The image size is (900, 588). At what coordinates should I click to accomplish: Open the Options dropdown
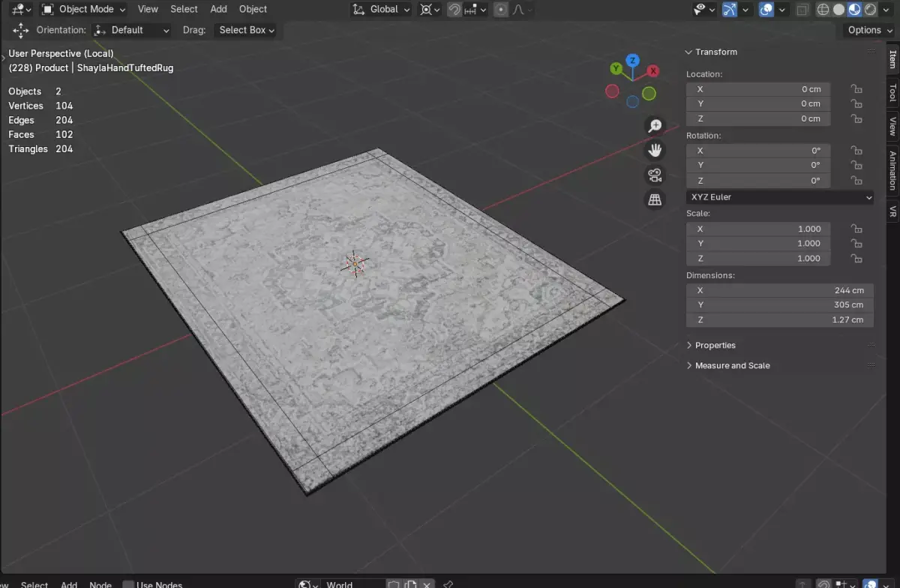coord(869,30)
